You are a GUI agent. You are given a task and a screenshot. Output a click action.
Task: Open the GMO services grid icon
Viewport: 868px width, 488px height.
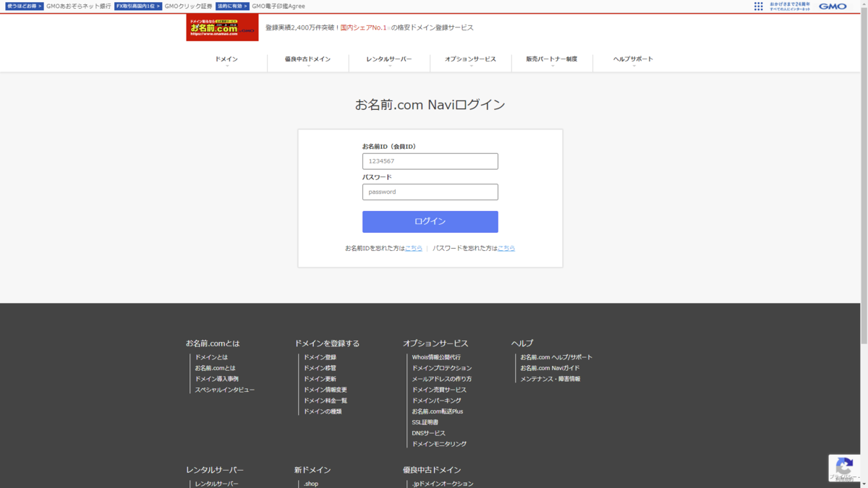758,7
